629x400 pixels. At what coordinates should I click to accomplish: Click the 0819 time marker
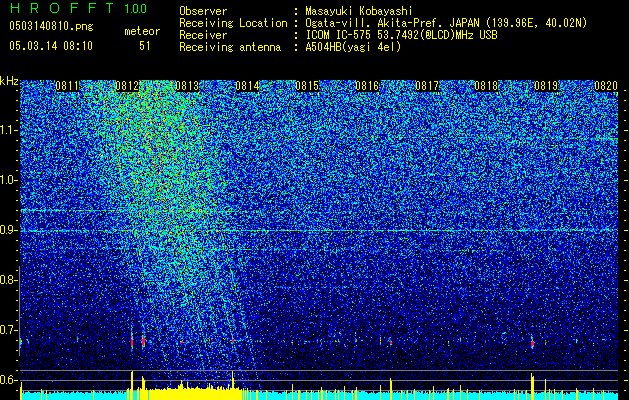pyautogui.click(x=546, y=86)
